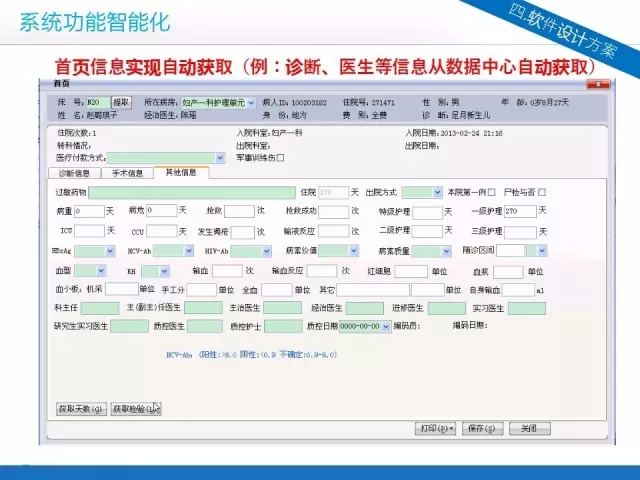640x480 pixels.
Task: Click the 获取检验 button
Action: click(x=133, y=408)
